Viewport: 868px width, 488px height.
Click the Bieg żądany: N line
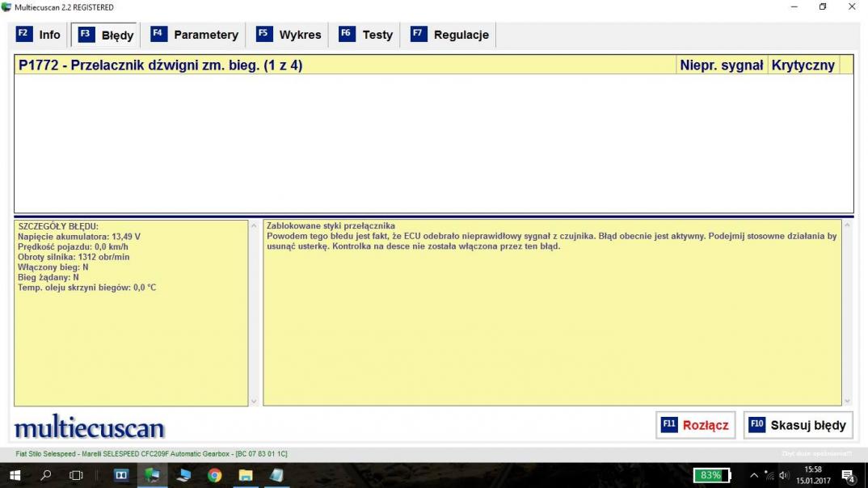(48, 277)
